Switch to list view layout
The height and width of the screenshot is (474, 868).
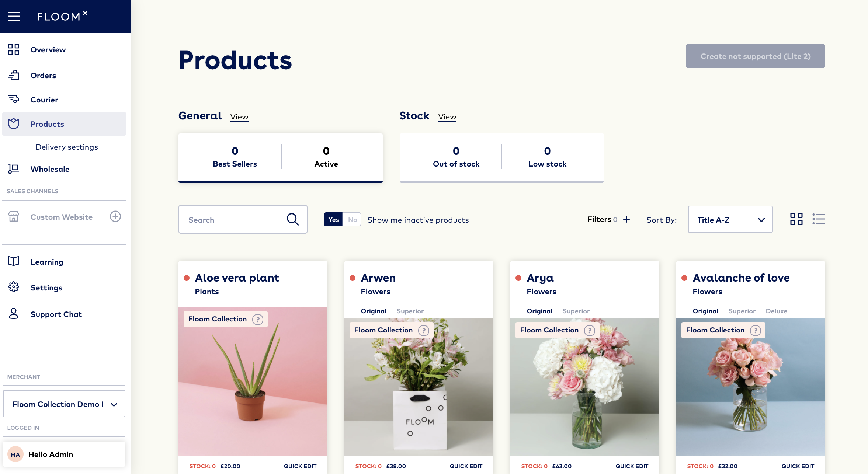[819, 219]
